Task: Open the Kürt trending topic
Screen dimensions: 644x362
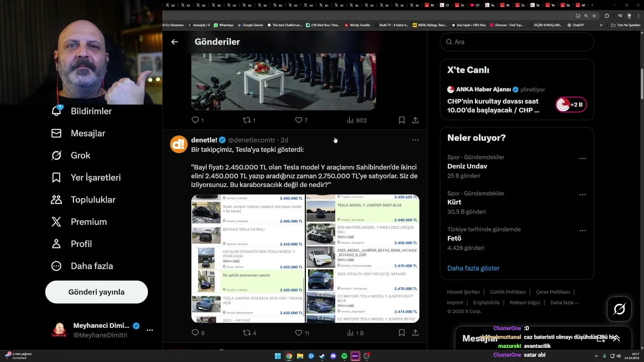Action: coord(454,202)
